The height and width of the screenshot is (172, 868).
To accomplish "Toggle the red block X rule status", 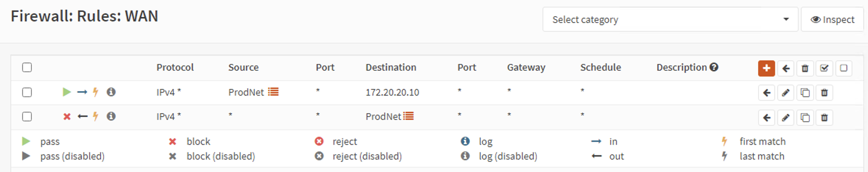I will [x=67, y=117].
